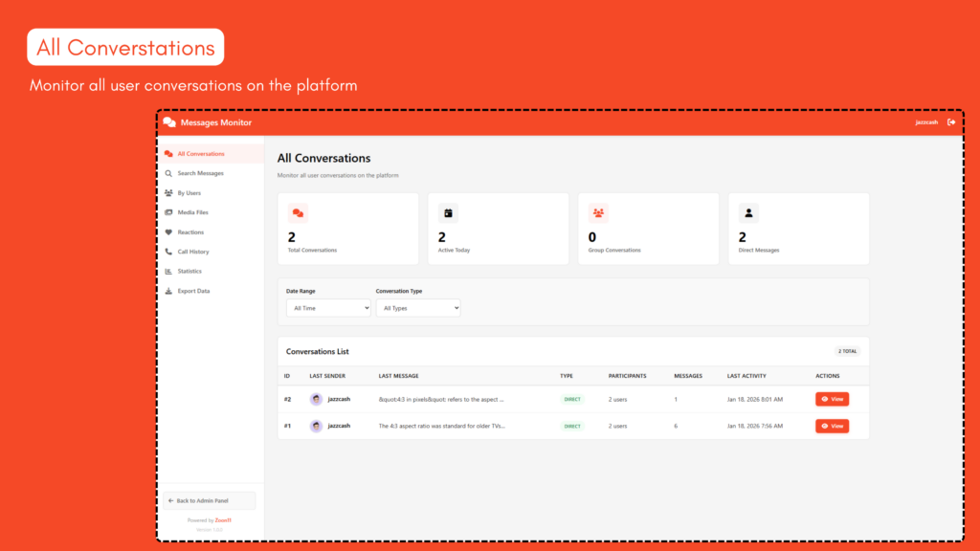Screen dimensions: 980x551
Task: Click Back to Admin Panel button
Action: pyautogui.click(x=210, y=500)
